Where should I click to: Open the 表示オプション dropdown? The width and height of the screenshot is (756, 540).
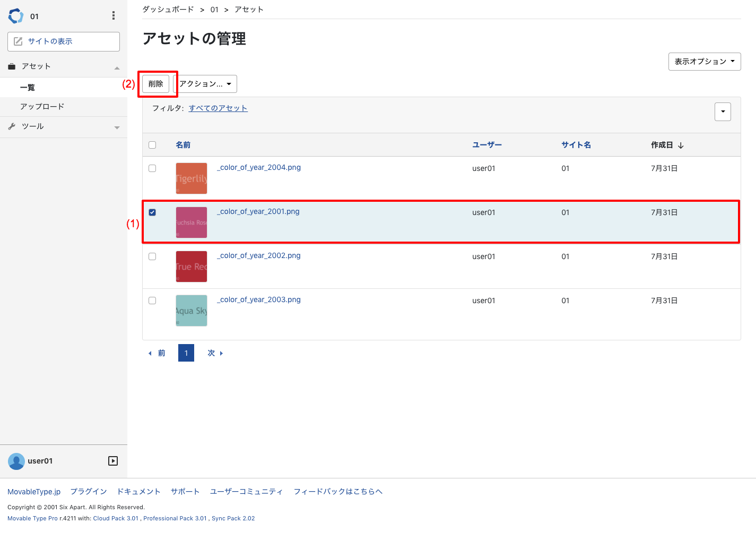pos(705,62)
